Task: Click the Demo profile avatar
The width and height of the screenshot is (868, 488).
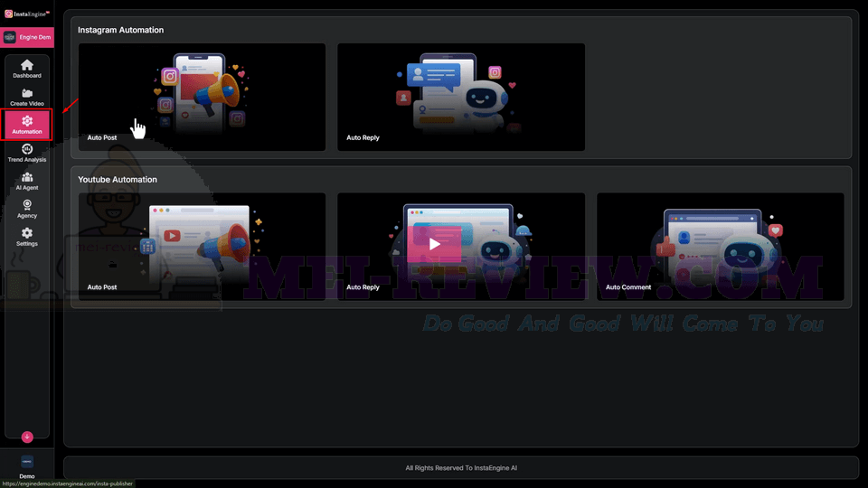Action: [x=26, y=462]
